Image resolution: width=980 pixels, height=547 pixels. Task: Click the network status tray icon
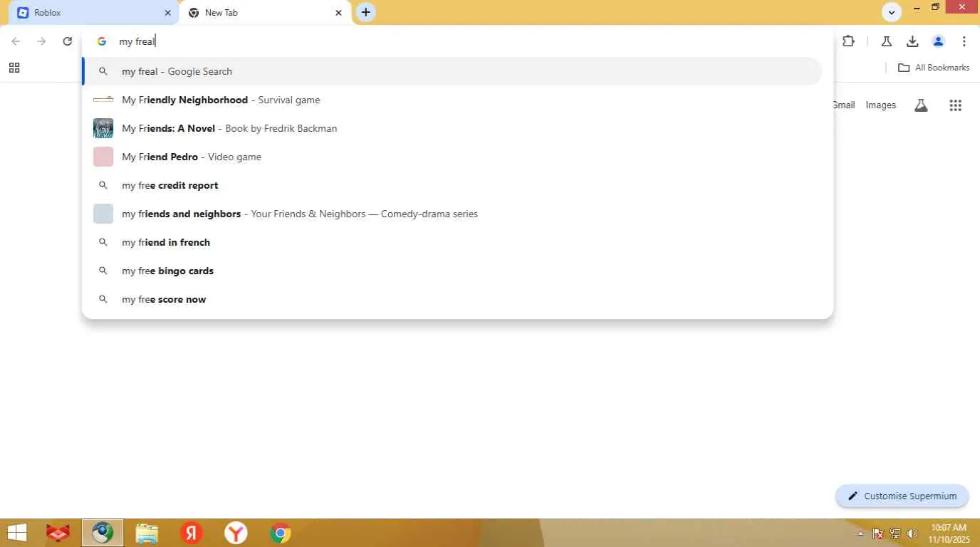tap(895, 533)
